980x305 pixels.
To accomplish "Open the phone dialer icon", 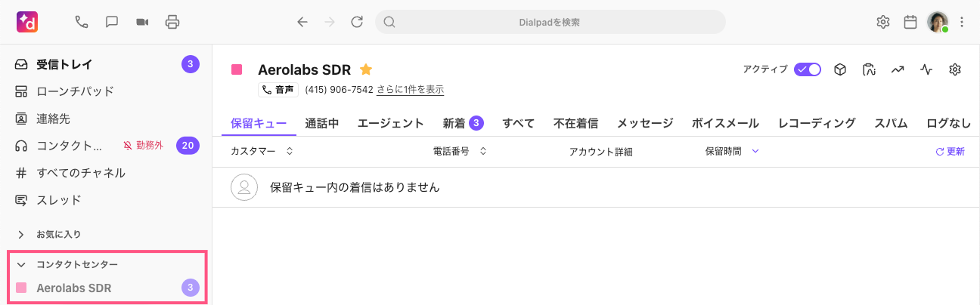I will click(82, 22).
